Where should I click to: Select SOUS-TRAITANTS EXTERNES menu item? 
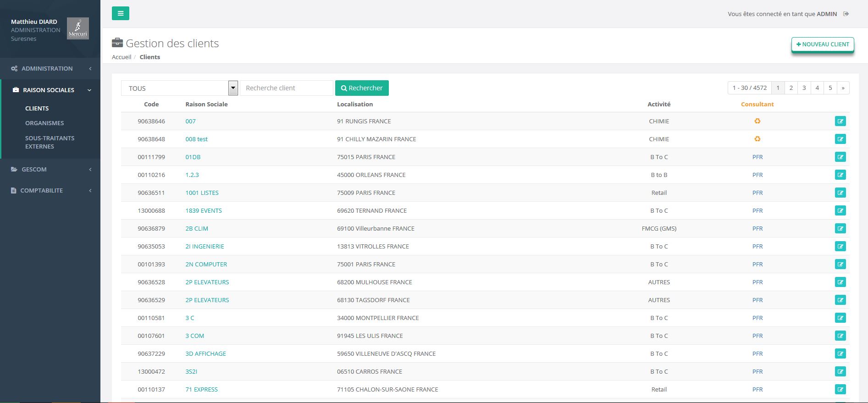50,142
